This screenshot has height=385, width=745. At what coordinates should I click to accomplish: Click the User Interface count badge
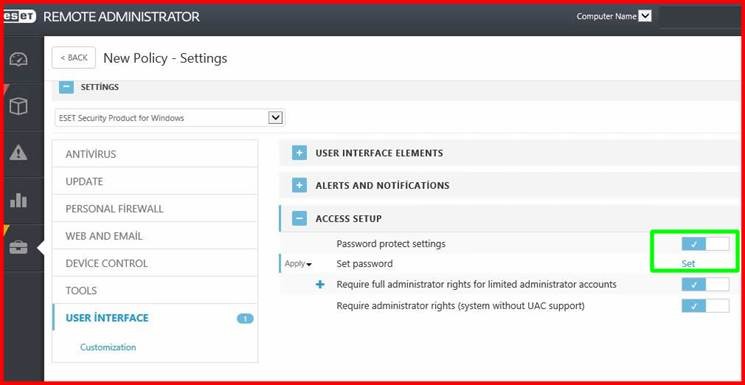[x=245, y=318]
